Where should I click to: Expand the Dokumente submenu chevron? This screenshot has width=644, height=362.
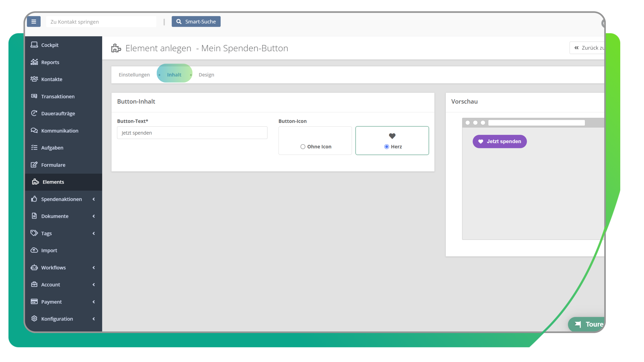[94, 216]
